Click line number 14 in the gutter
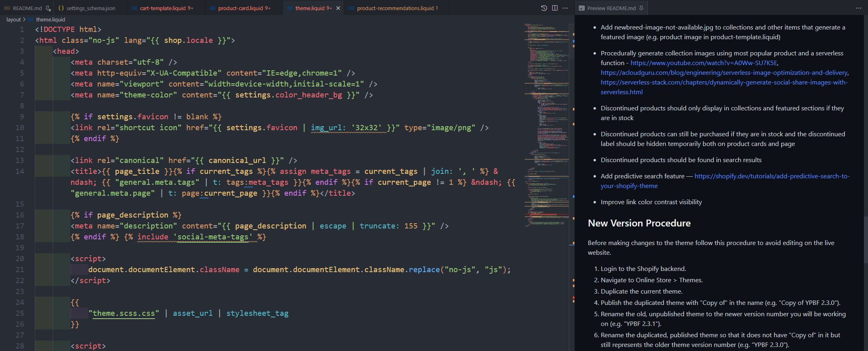This screenshot has width=868, height=351. [19, 171]
